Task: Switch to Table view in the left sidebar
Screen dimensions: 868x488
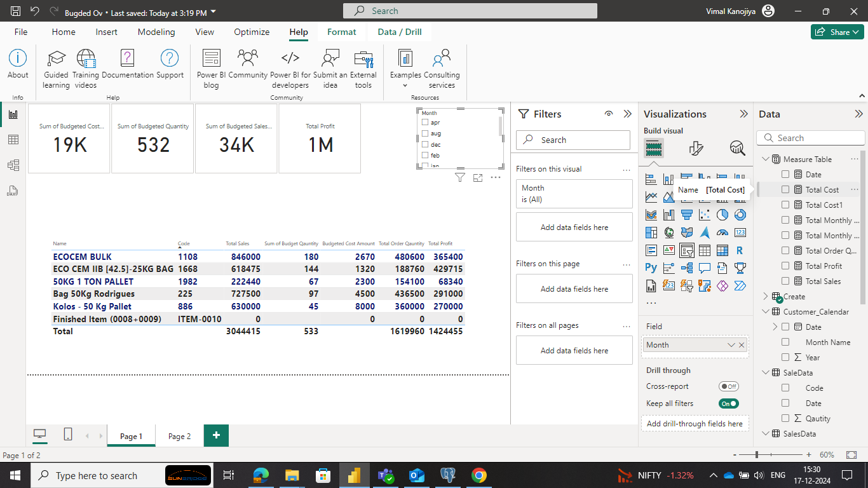Action: coord(13,140)
